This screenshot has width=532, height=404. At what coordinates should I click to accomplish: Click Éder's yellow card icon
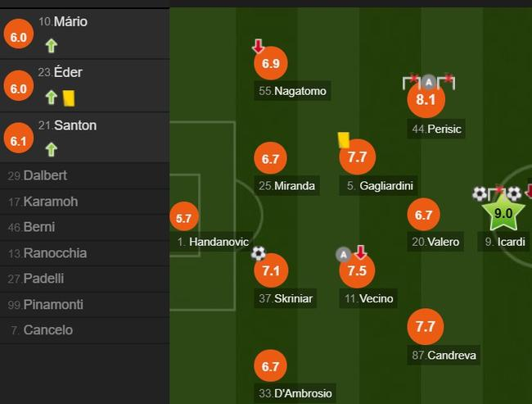69,98
